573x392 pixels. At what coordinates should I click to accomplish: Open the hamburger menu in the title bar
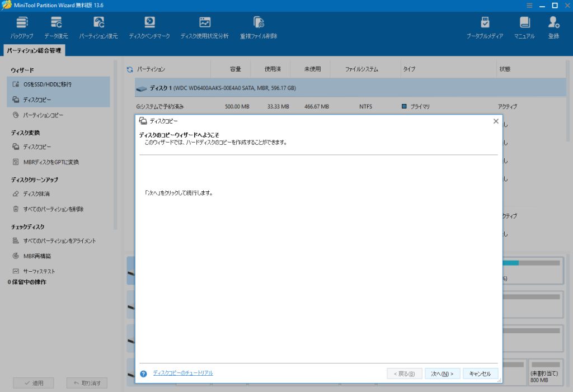pos(529,6)
